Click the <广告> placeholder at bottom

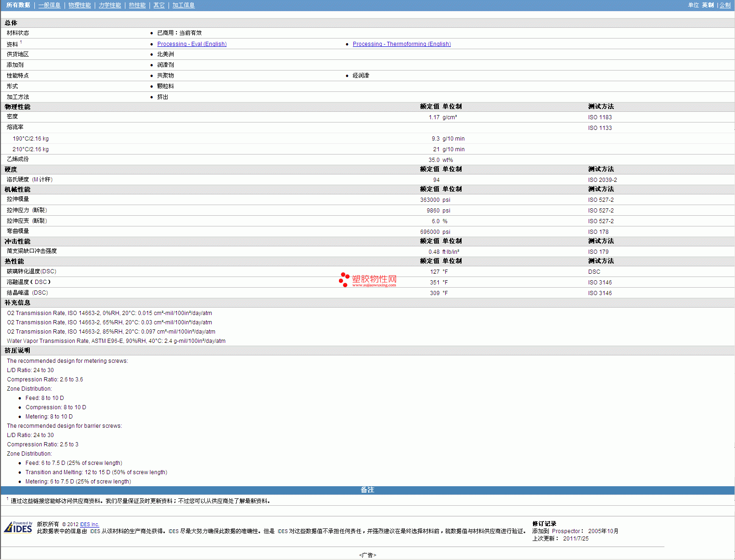tap(367, 555)
